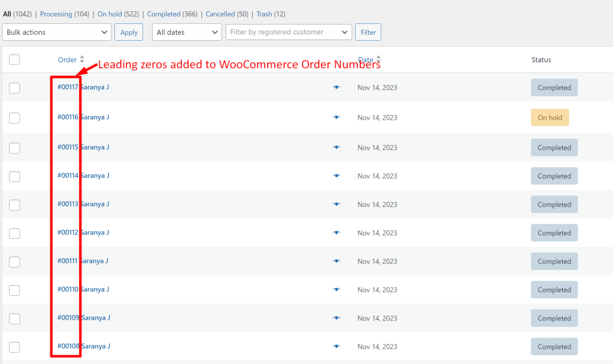The image size is (613, 364).
Task: Open order #00114 Saranya J
Action: (x=83, y=175)
